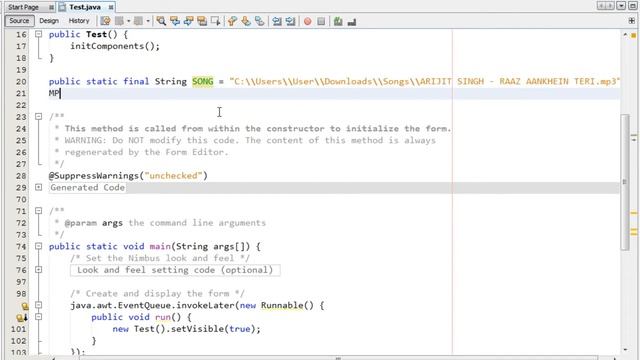Collapse invokeLater Runnable fold
The width and height of the screenshot is (640, 360).
pyautogui.click(x=38, y=305)
